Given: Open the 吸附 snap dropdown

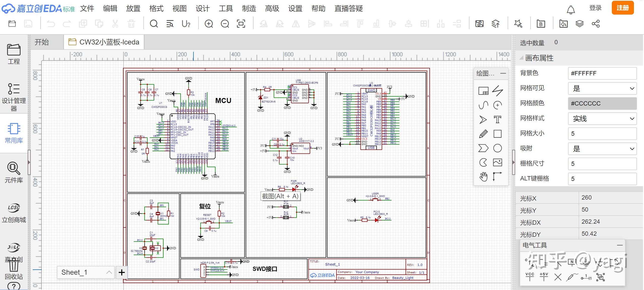Looking at the screenshot, I should [602, 149].
